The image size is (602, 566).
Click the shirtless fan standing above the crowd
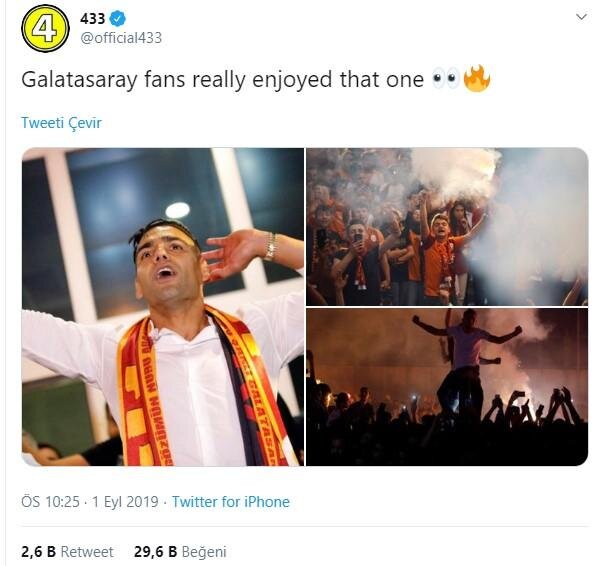coord(467,350)
